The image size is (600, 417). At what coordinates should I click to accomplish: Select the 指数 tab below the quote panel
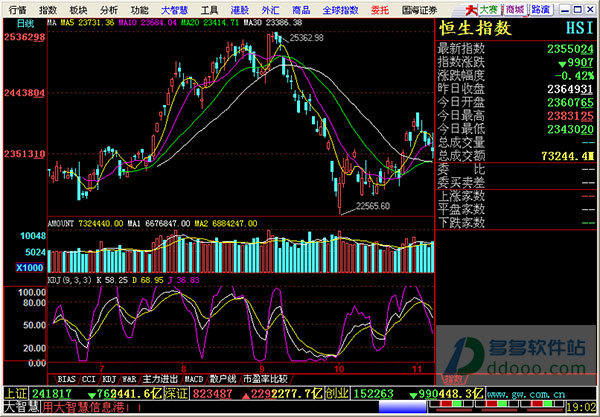452,380
